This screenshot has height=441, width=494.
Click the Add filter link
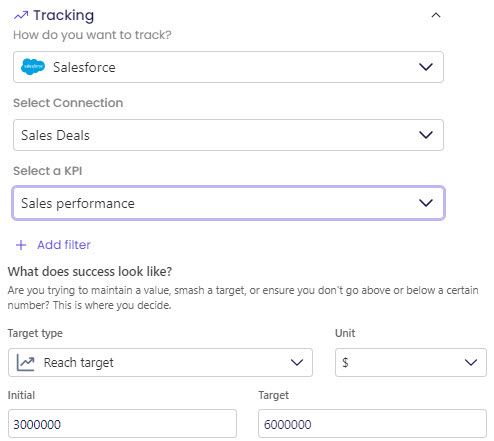pos(64,245)
